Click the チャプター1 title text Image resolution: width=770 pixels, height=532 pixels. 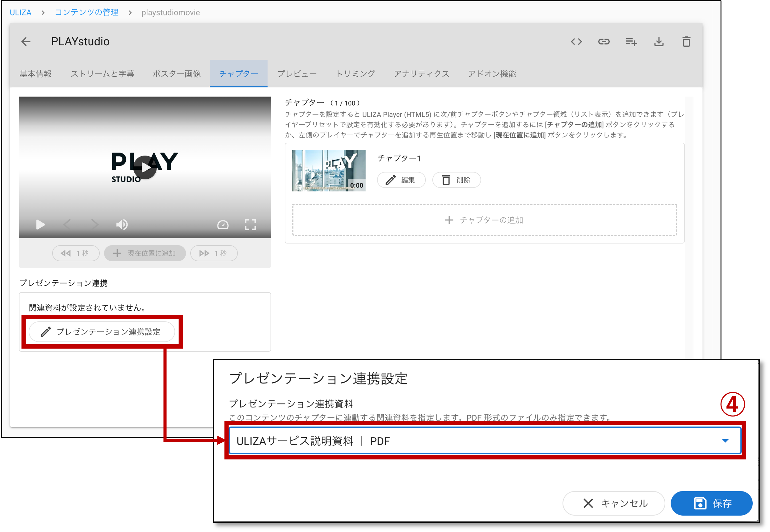point(399,158)
